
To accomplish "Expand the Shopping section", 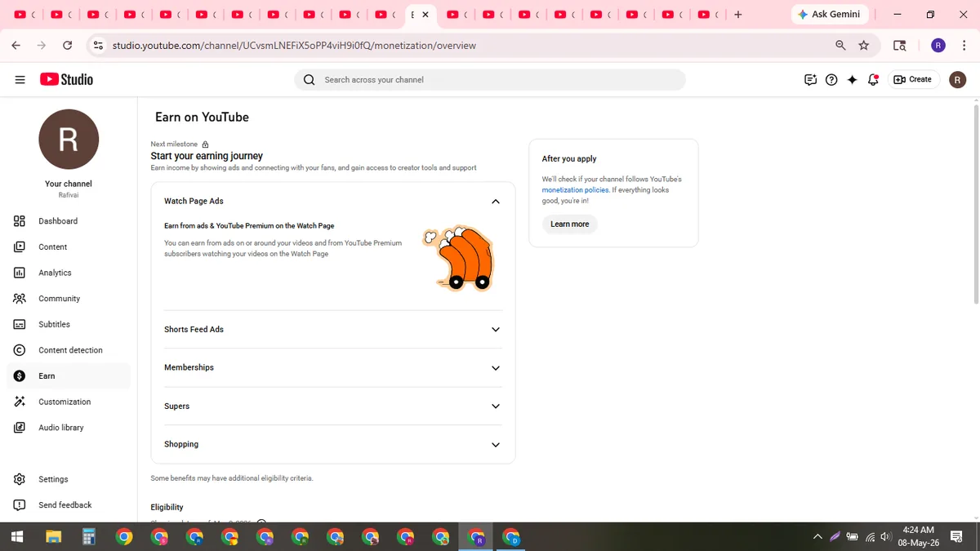I will click(x=495, y=445).
